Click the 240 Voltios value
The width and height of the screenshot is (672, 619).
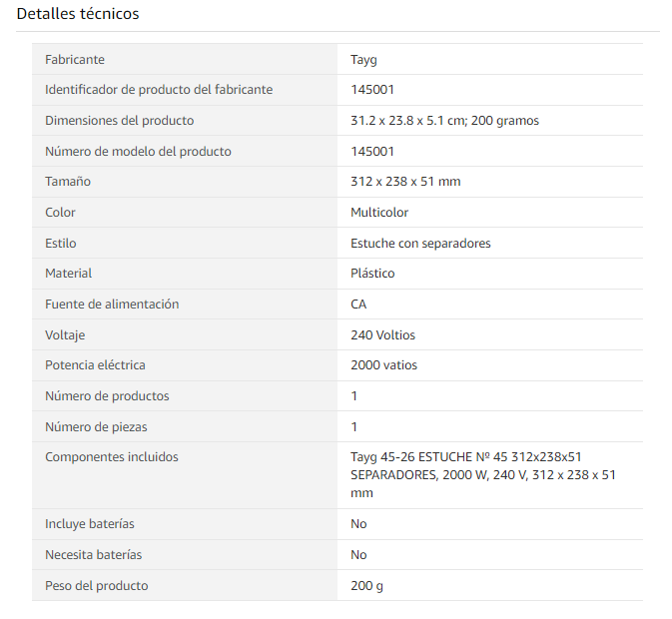tap(382, 334)
